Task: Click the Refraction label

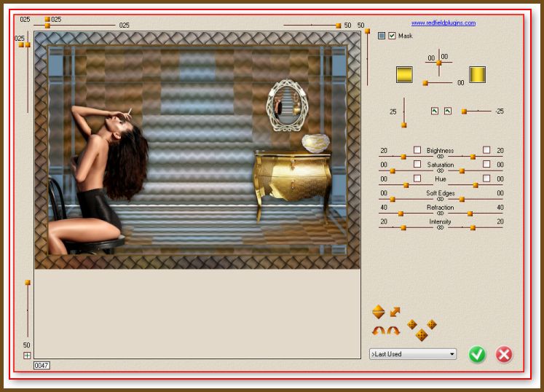Action: 441,207
